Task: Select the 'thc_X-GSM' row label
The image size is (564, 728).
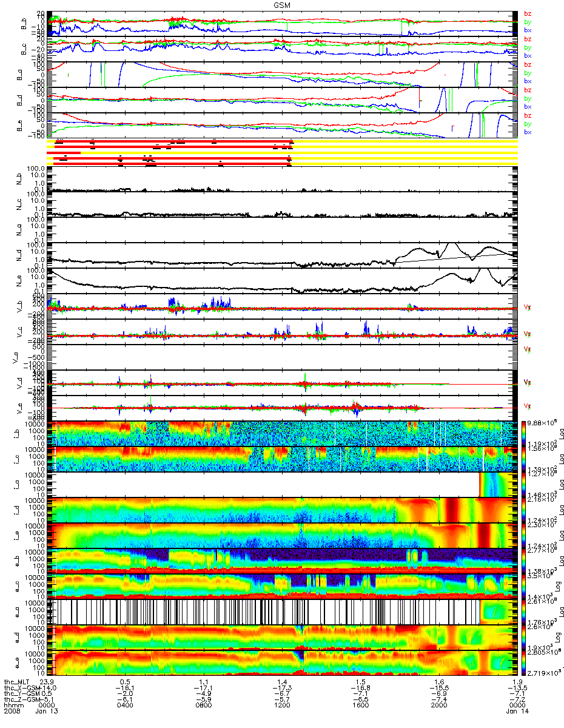Action: pyautogui.click(x=21, y=688)
